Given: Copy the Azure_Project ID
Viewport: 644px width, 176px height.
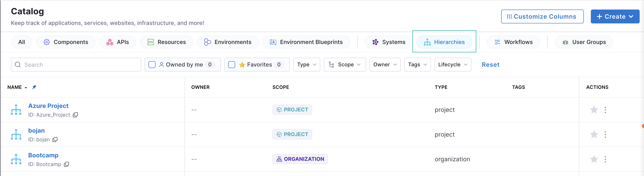Looking at the screenshot, I should (75, 115).
